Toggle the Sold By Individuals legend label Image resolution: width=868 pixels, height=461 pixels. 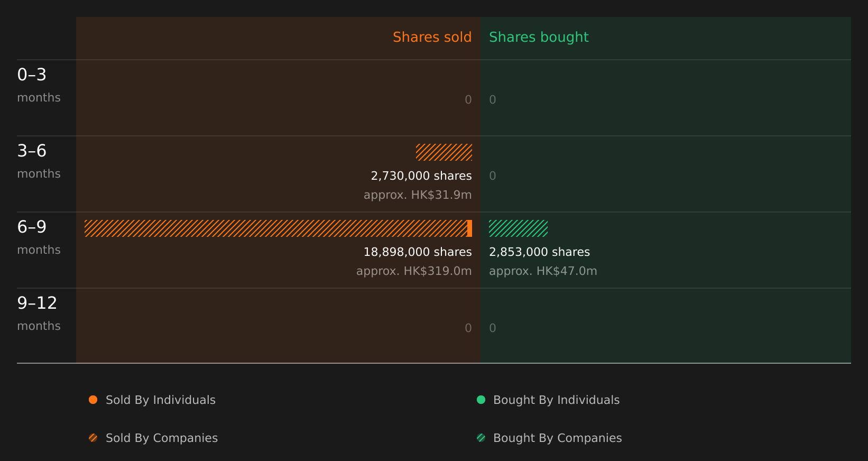161,400
